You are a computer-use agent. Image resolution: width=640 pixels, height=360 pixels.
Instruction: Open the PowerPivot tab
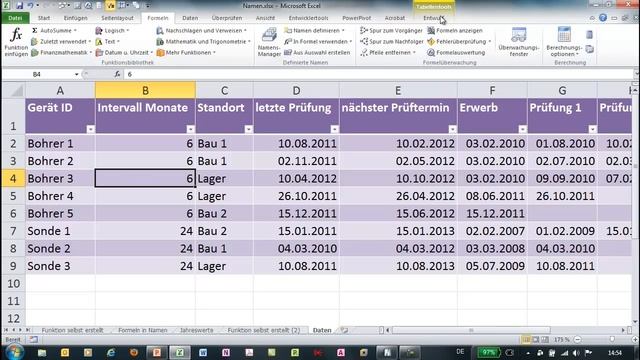click(x=356, y=18)
